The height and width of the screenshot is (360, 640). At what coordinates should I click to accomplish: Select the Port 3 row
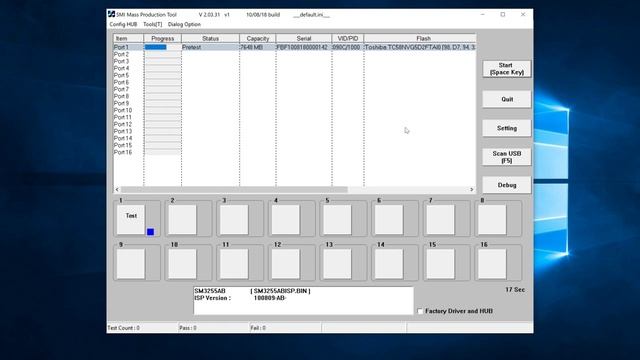[294, 61]
